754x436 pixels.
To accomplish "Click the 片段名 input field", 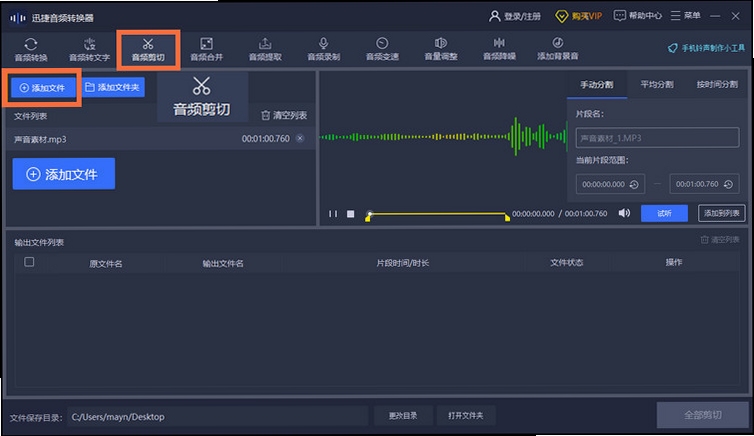I will click(x=657, y=138).
